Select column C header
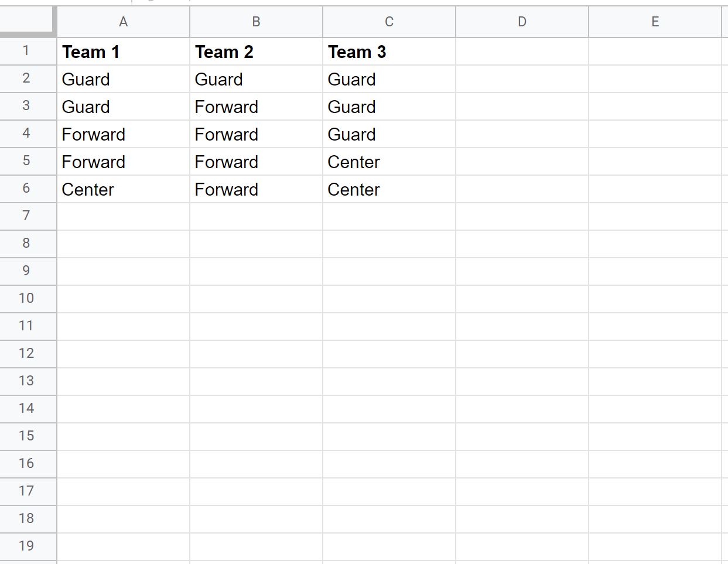 pos(388,22)
